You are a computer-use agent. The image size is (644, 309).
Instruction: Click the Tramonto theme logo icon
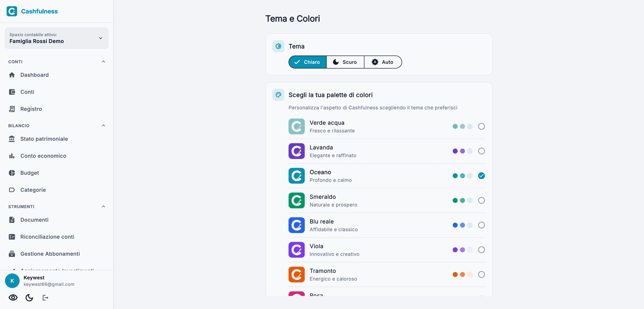(x=296, y=274)
